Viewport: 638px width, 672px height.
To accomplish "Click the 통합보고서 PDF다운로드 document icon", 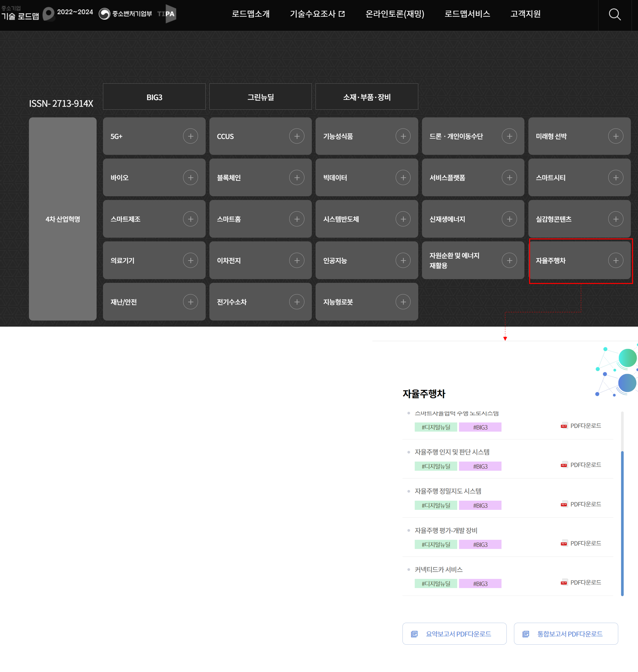I will tap(526, 634).
